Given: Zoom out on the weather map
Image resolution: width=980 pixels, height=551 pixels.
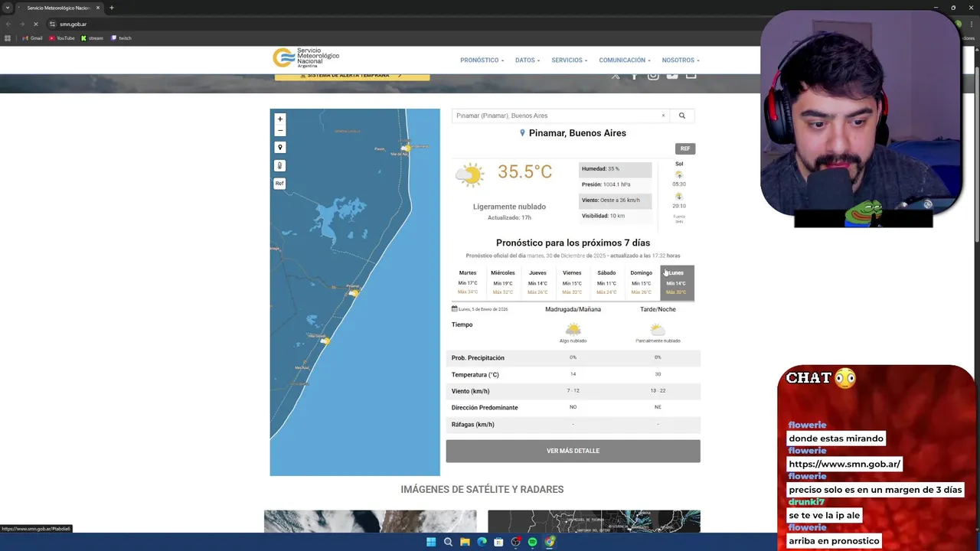Looking at the screenshot, I should tap(279, 130).
